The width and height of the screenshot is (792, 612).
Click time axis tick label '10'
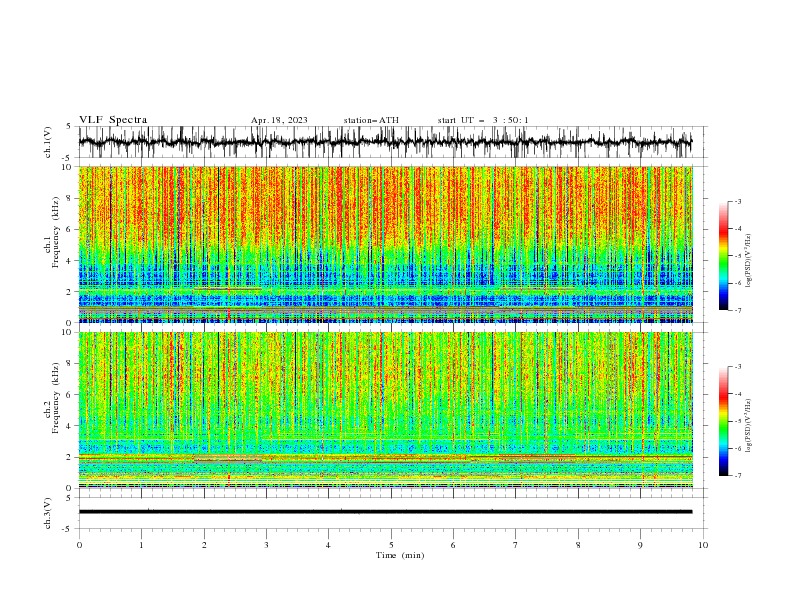pyautogui.click(x=703, y=545)
